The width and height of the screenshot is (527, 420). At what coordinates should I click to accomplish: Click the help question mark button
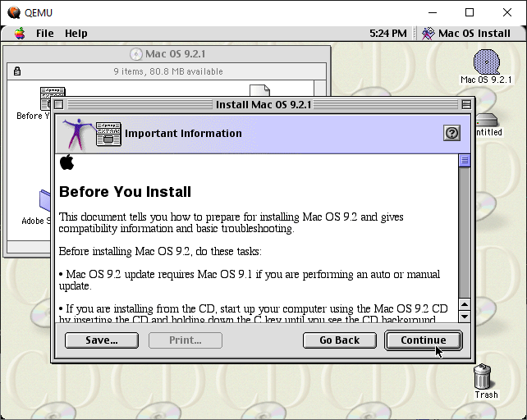[x=451, y=133]
